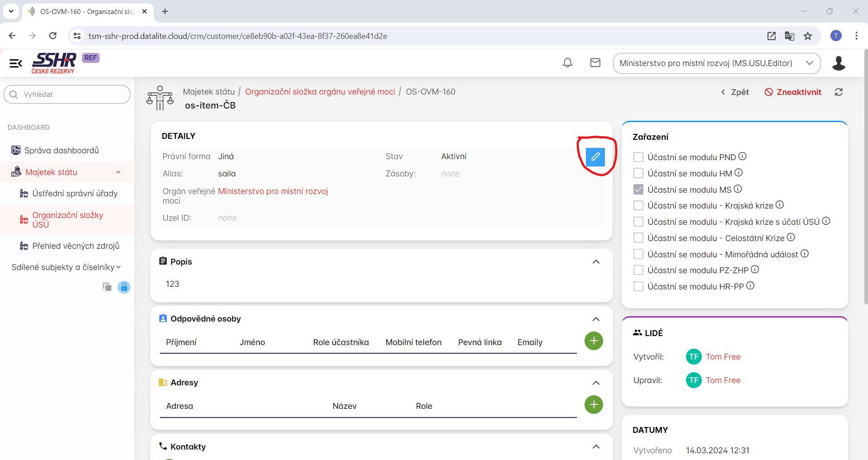The width and height of the screenshot is (868, 460).
Task: Open Ústřední správní úřady in sidebar
Action: point(75,194)
